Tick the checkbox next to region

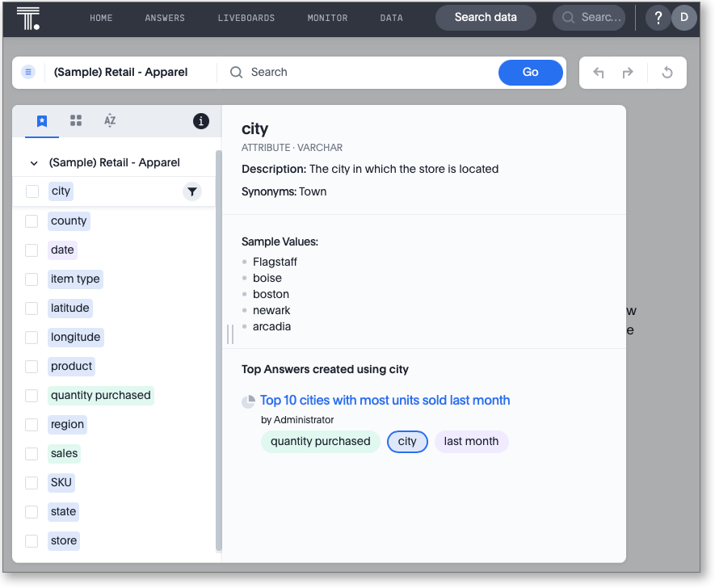pos(32,425)
